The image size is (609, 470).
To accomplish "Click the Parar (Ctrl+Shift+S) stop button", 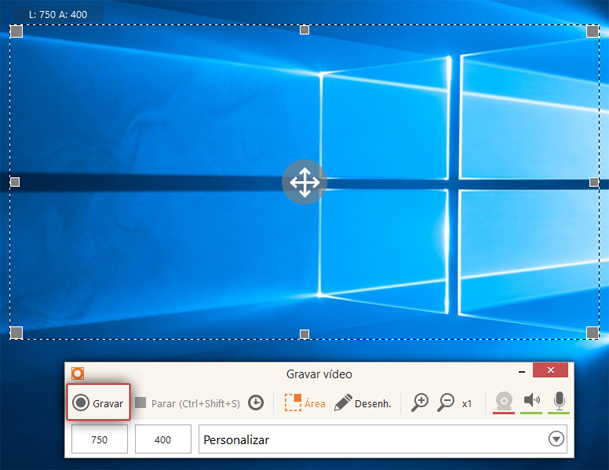I will click(187, 403).
